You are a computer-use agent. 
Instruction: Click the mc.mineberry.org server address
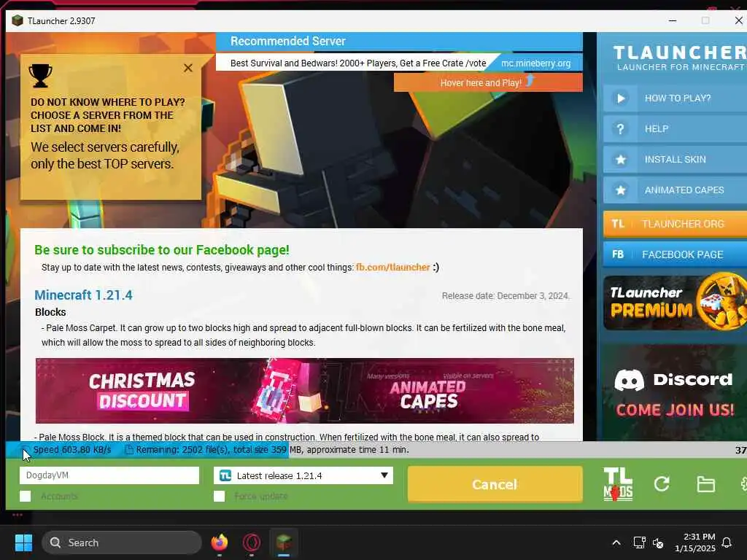535,63
